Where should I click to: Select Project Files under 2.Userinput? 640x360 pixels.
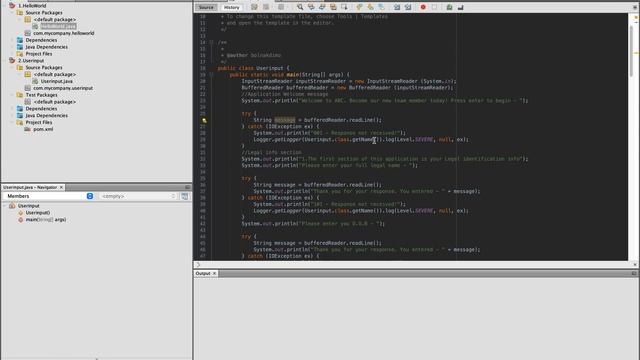coord(39,122)
